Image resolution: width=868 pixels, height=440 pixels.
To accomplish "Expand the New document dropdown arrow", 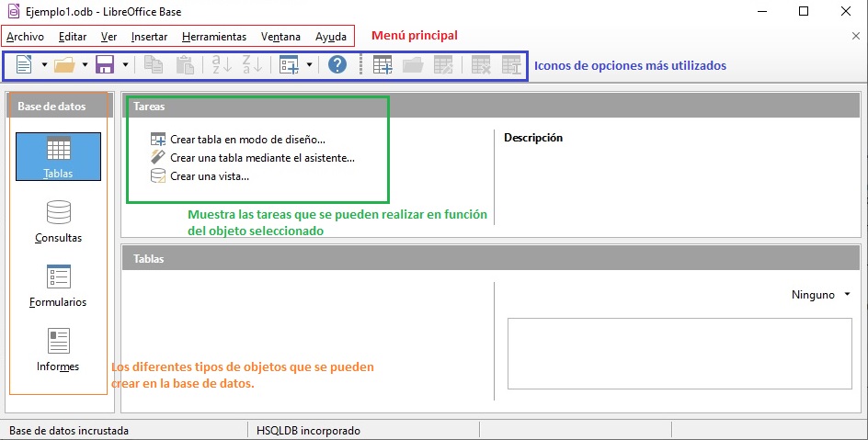I will (44, 64).
